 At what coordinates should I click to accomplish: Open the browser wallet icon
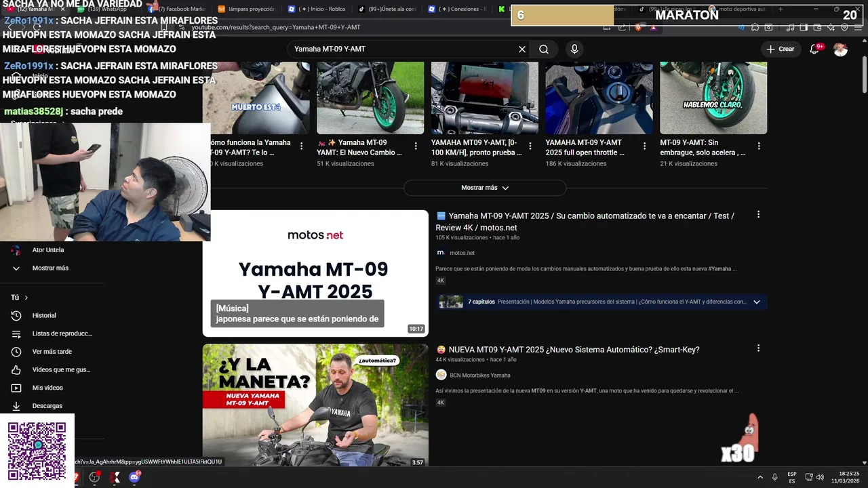click(x=818, y=27)
